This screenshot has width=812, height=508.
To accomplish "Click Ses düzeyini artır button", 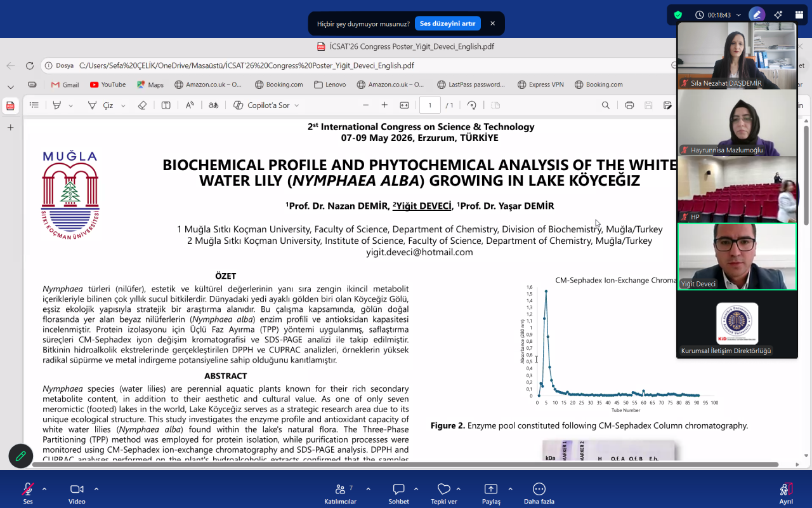I will click(447, 23).
